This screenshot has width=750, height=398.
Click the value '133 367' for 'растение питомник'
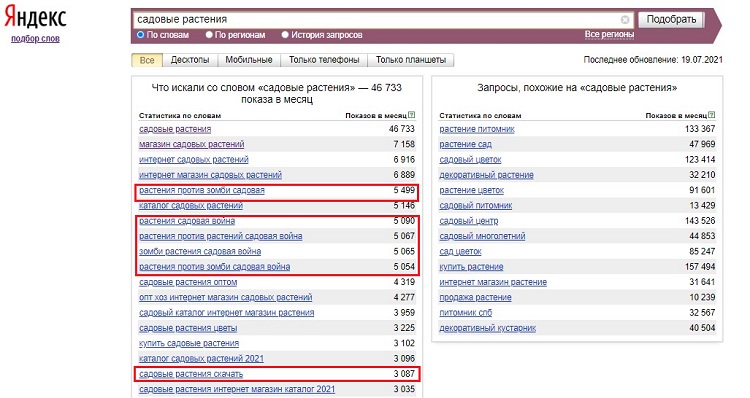(x=700, y=129)
